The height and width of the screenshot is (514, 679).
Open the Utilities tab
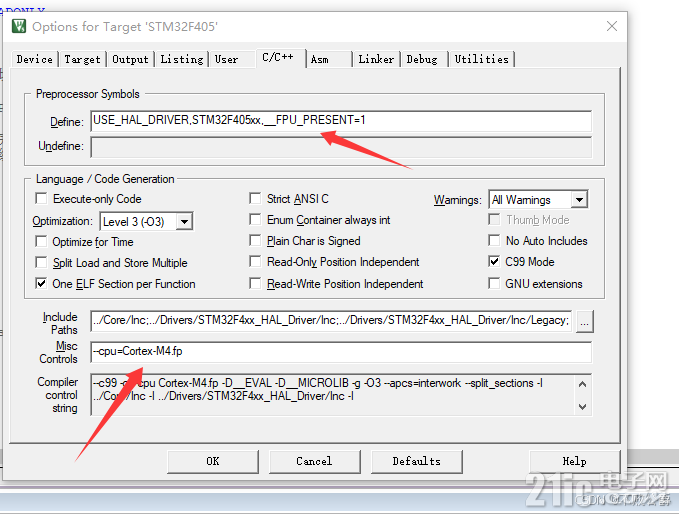(482, 59)
